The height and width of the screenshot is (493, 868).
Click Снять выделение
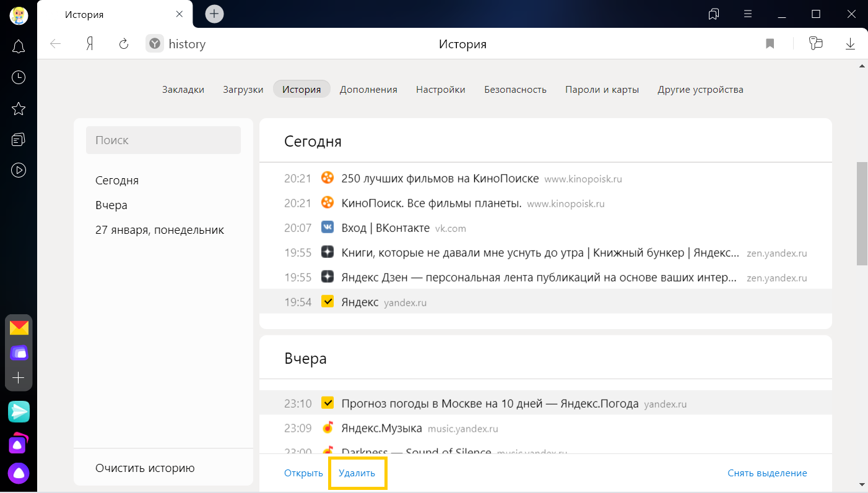767,473
